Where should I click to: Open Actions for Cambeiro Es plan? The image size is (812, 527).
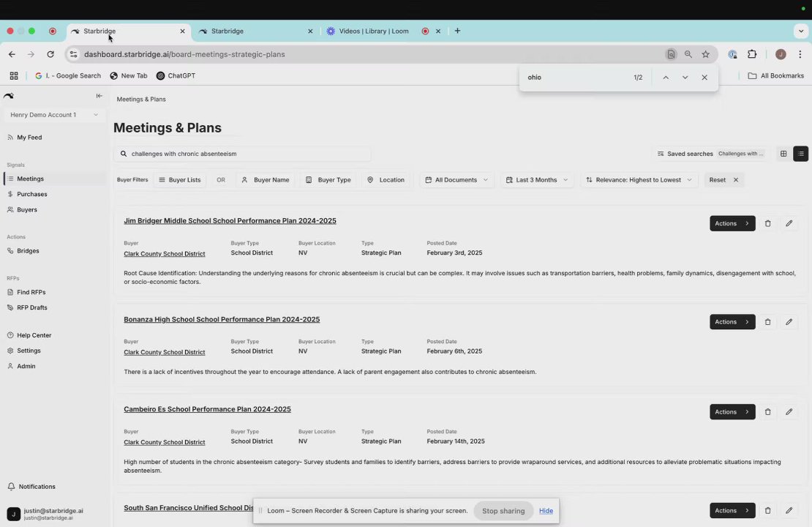tap(732, 412)
